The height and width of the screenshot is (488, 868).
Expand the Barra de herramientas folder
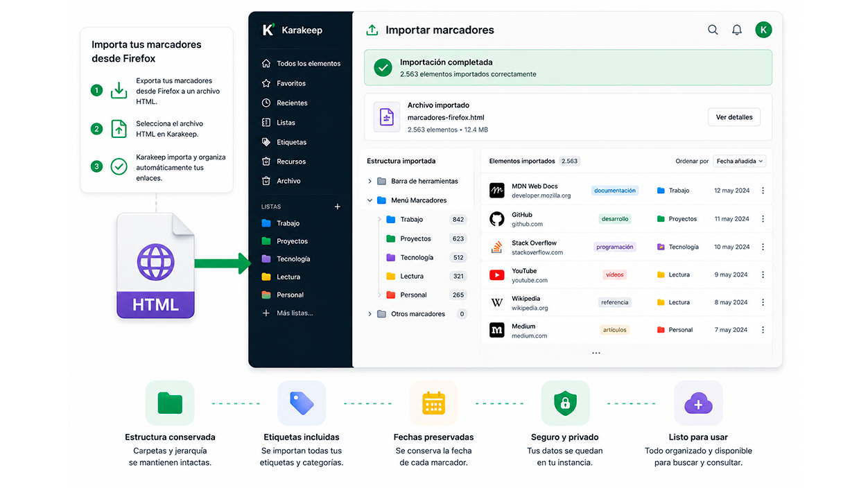coord(370,181)
